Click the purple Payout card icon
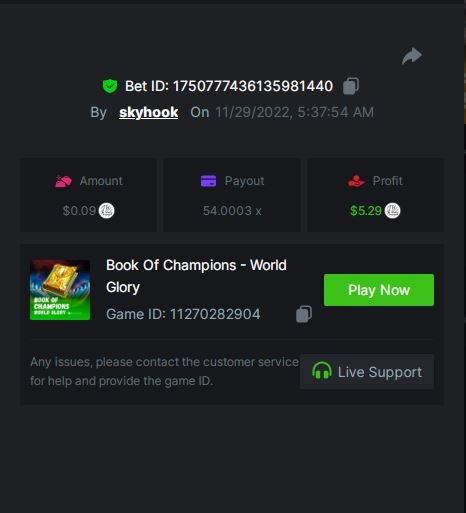466x513 pixels. [x=208, y=181]
